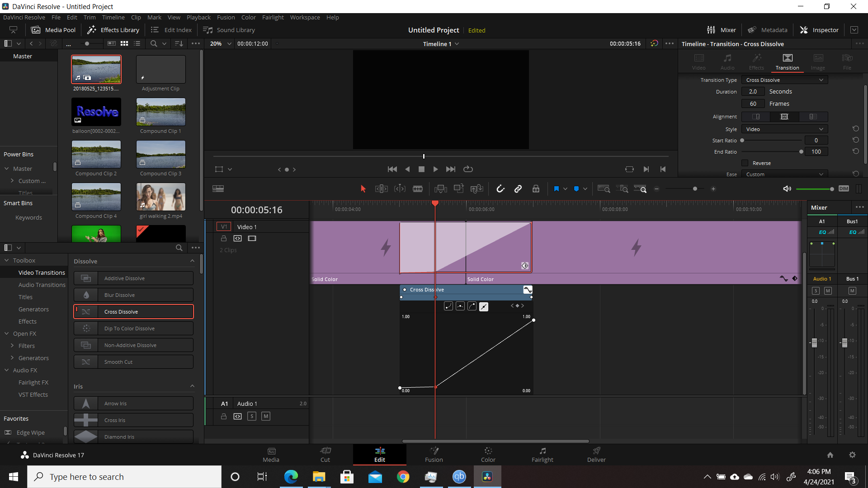
Task: Activate the Dynamic Trim mode tool
Action: pos(400,189)
